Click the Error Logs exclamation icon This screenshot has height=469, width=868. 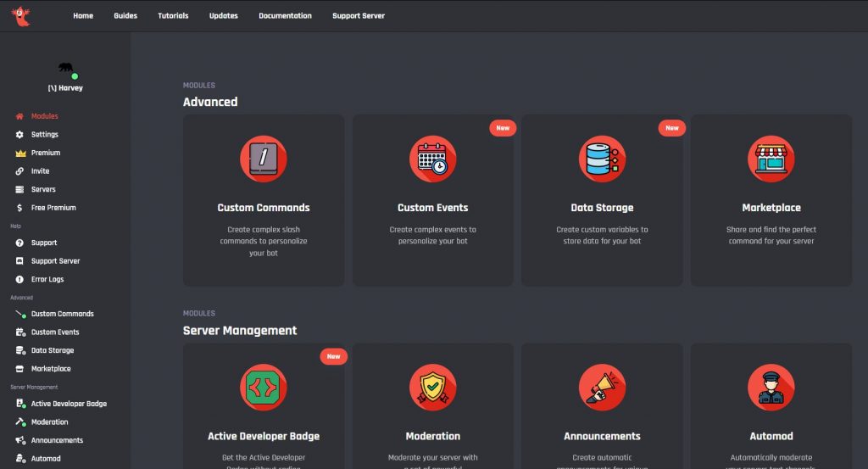point(19,280)
